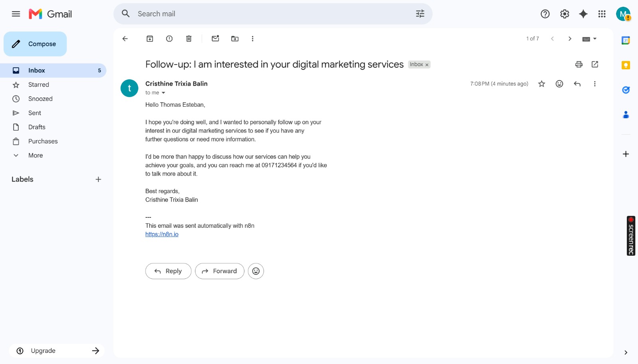Add emoji reaction in message header

(x=559, y=84)
